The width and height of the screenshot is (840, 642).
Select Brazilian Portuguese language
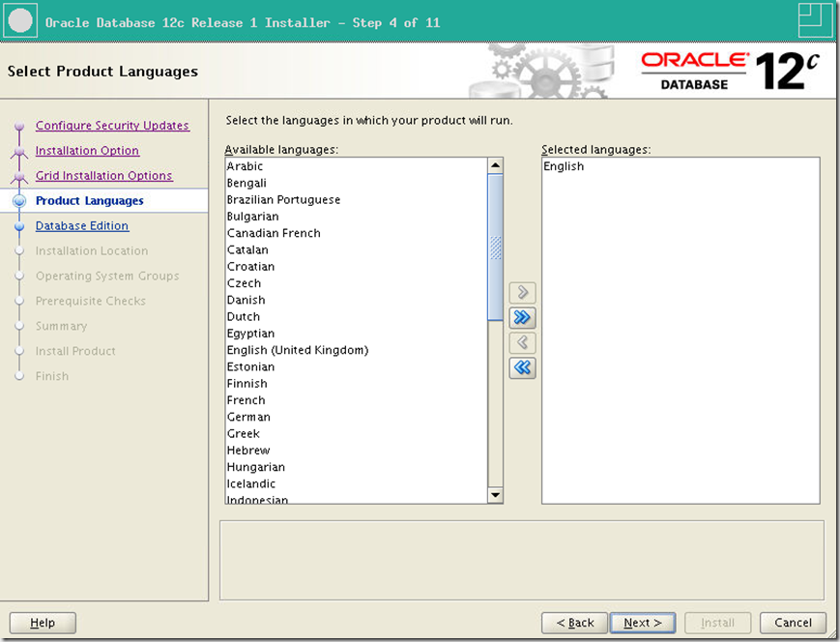click(x=357, y=200)
